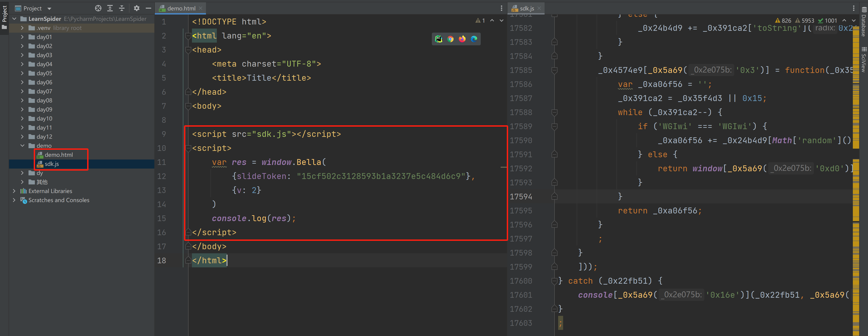Click line number 17594 in sdk.js gutter
This screenshot has height=336, width=868.
(521, 197)
